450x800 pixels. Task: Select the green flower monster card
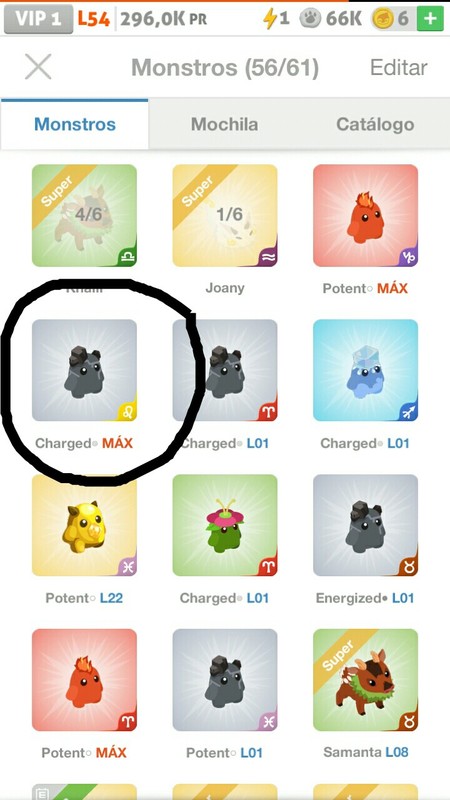(x=225, y=526)
